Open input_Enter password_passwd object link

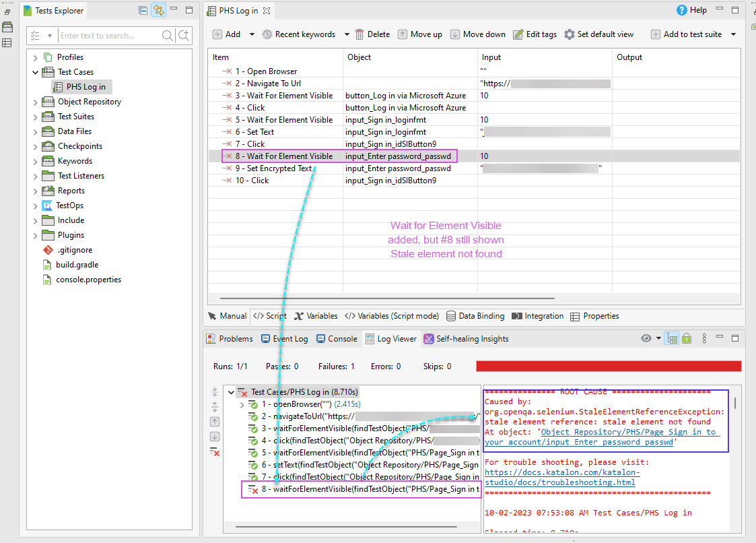[603, 437]
